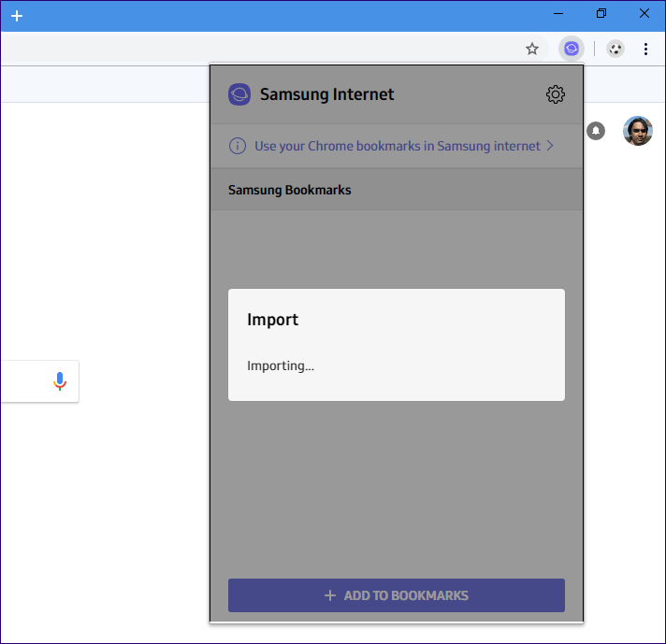Click the Samsung Internet title text
The height and width of the screenshot is (644, 666).
pyautogui.click(x=326, y=94)
